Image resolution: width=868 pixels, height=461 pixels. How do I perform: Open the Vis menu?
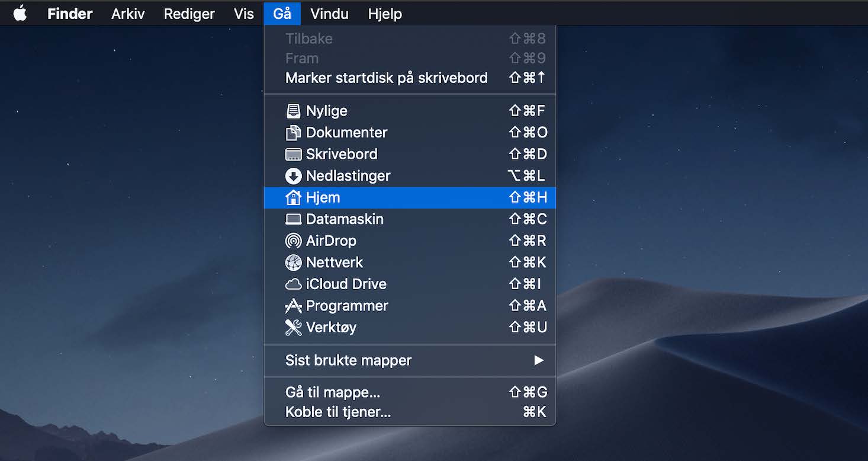pos(244,14)
